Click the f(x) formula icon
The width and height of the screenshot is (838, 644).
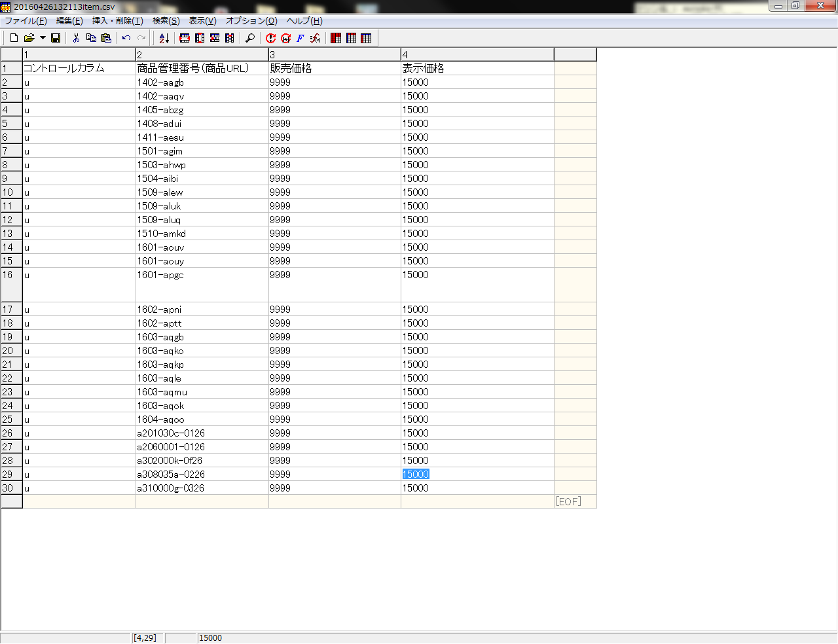[316, 38]
